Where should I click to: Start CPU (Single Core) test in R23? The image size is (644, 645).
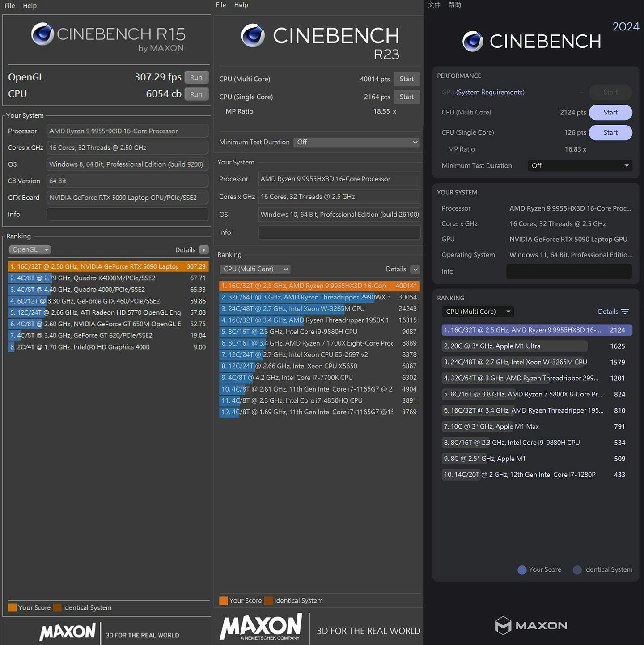click(x=407, y=97)
